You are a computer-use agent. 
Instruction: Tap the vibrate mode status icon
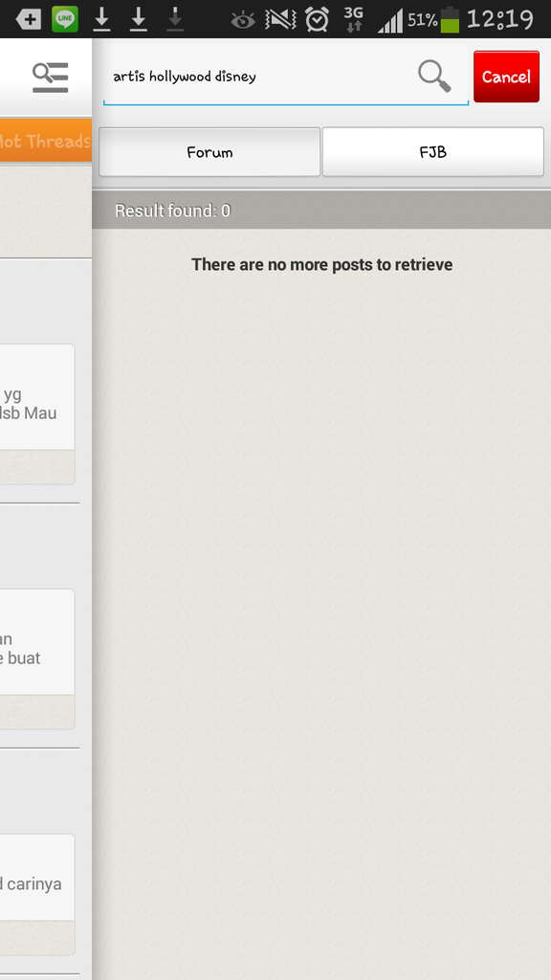pyautogui.click(x=280, y=20)
